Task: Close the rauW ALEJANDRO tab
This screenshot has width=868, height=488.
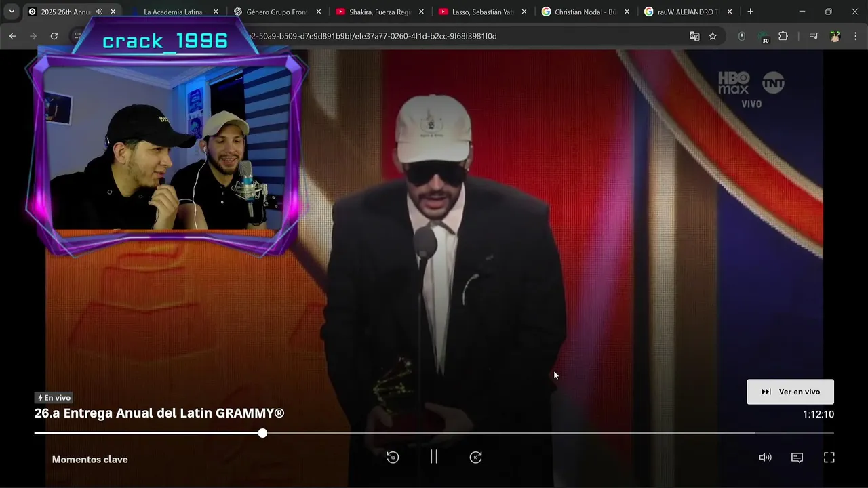Action: tap(730, 12)
